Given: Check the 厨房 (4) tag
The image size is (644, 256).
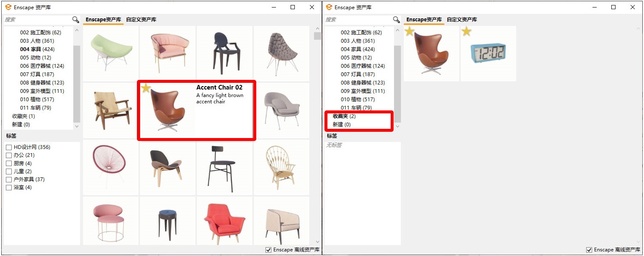Looking at the screenshot, I should [9, 163].
